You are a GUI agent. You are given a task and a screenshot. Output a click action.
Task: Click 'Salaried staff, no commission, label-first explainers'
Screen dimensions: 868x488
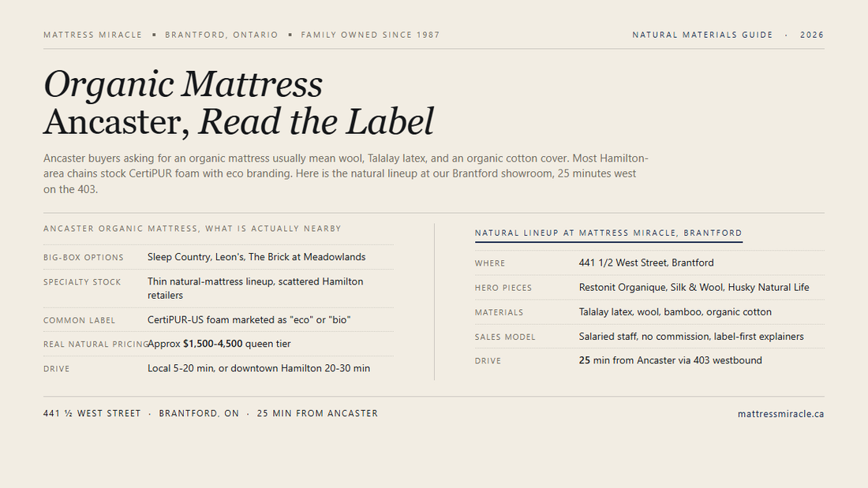click(x=691, y=337)
